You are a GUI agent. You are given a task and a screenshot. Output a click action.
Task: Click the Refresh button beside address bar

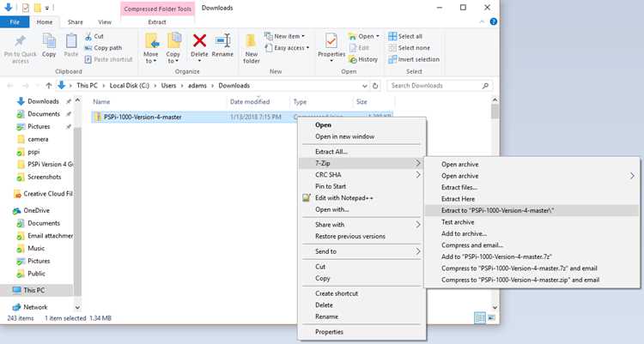pos(375,86)
